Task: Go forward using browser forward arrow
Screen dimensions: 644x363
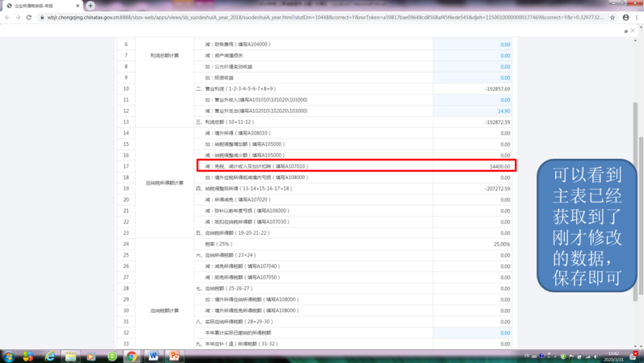Action: (x=18, y=17)
